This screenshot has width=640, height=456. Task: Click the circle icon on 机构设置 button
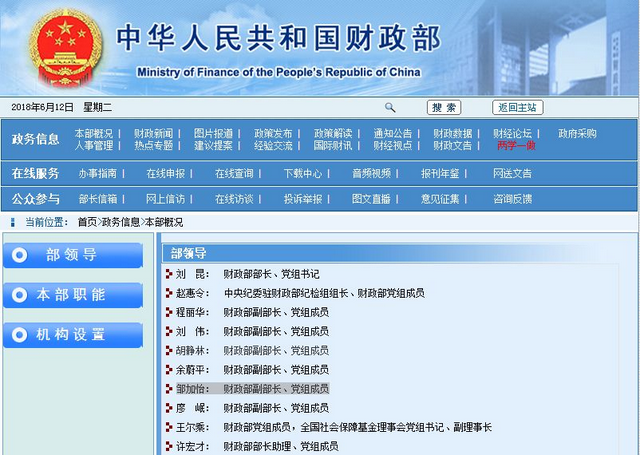tap(20, 335)
